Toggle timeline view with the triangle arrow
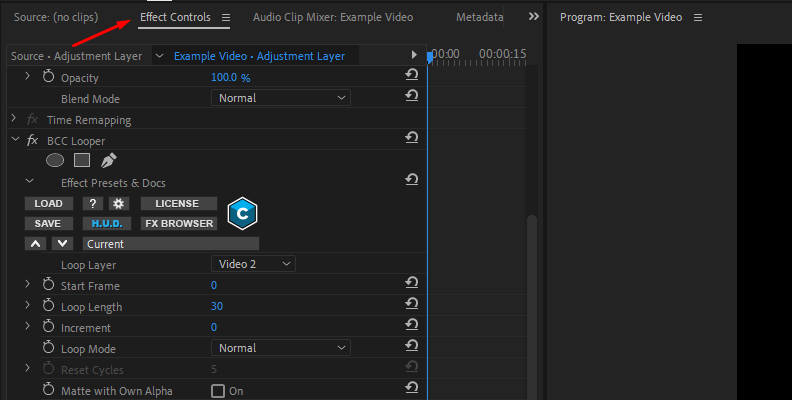 (414, 55)
